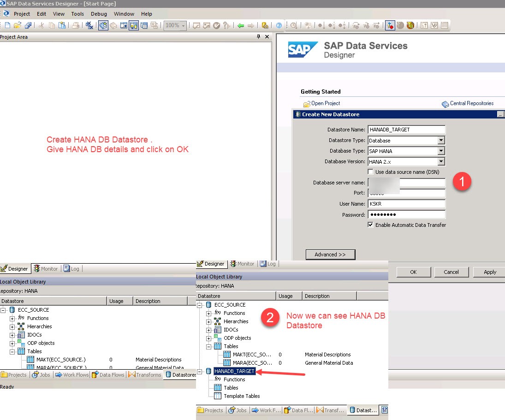
Task: Click the User Name field
Action: pyautogui.click(x=406, y=204)
